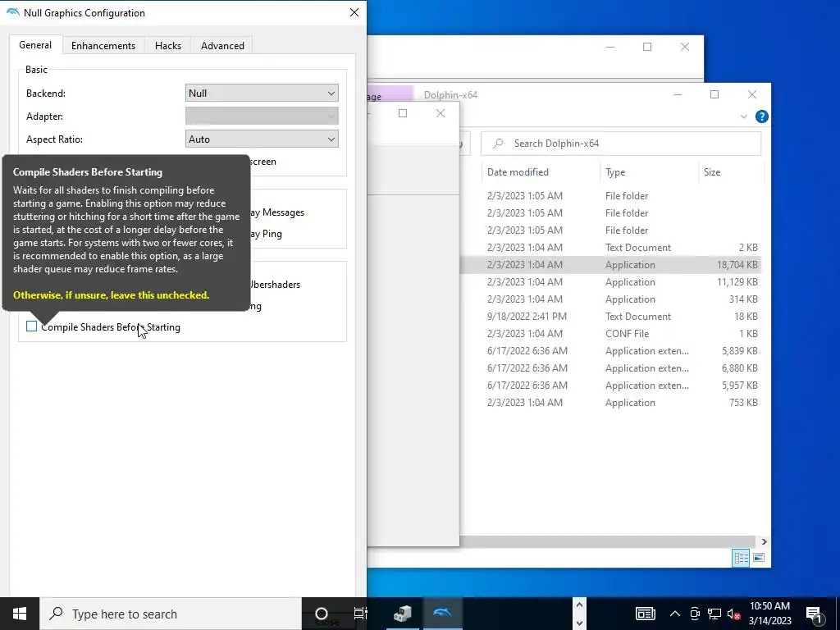Image resolution: width=840 pixels, height=630 pixels.
Task: Click the Meet Now tray icon
Action: [695, 614]
